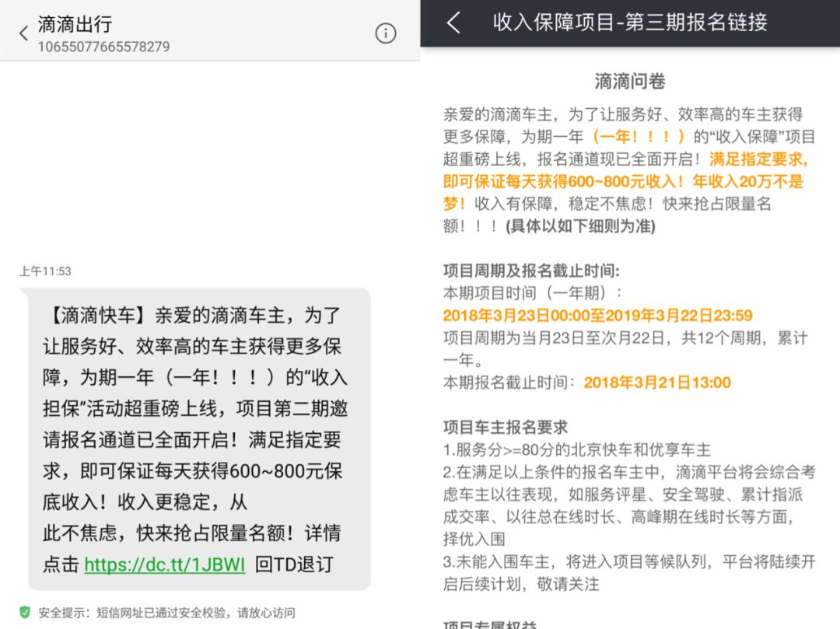Tap the date range 2018年3月23日00:00至2019年3月22日23:59
Image resolution: width=840 pixels, height=629 pixels.
pyautogui.click(x=598, y=316)
